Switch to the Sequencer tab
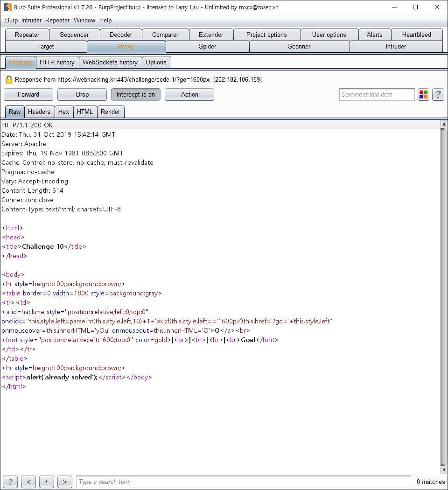 (74, 35)
